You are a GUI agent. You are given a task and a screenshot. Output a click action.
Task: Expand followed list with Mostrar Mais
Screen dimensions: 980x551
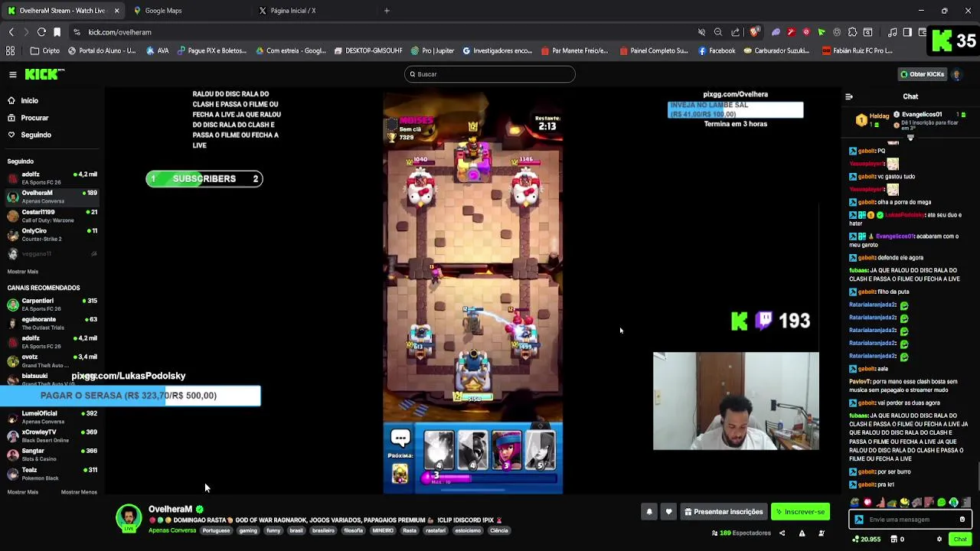click(22, 272)
